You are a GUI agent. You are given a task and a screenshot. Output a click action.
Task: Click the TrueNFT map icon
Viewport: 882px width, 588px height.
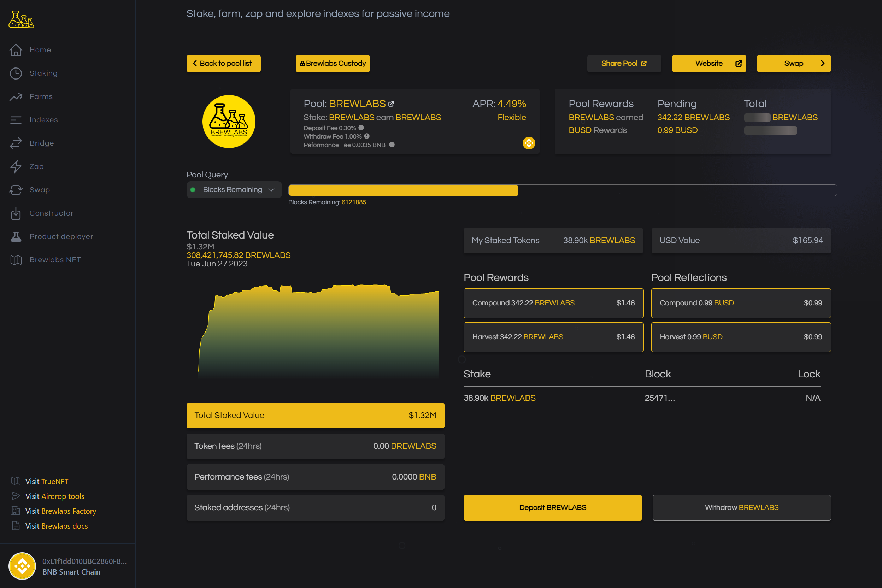(x=16, y=481)
